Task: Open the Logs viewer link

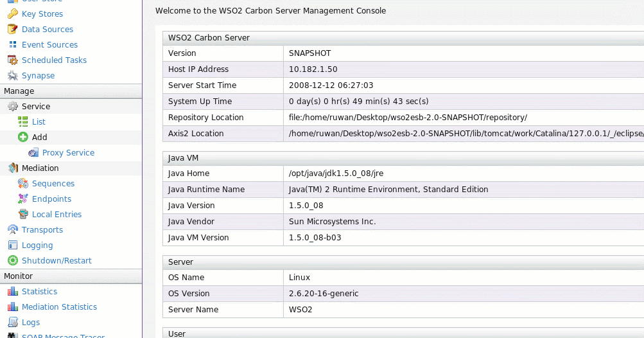Action: pyautogui.click(x=31, y=323)
